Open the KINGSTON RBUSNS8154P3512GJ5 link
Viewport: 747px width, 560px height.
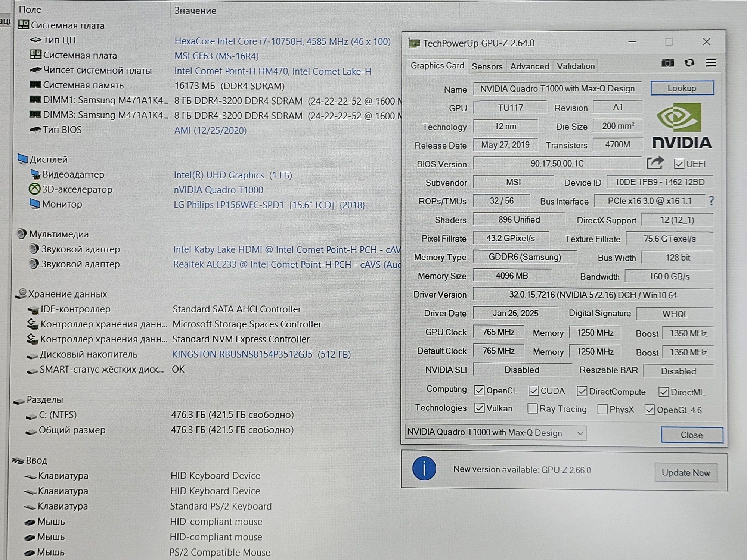coord(261,354)
